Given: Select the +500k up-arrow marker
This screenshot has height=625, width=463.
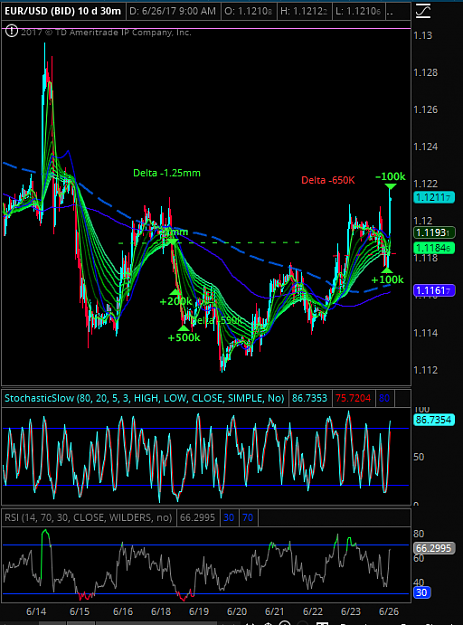Looking at the screenshot, I should [x=183, y=328].
